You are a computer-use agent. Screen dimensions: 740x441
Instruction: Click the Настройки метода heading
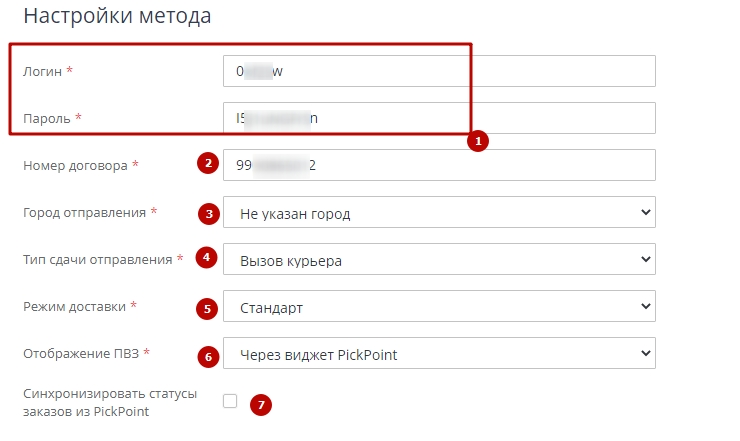[x=116, y=17]
